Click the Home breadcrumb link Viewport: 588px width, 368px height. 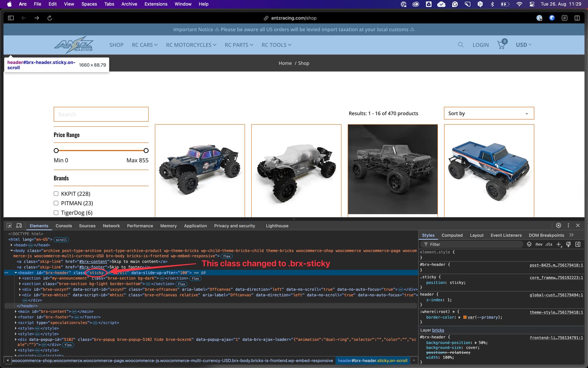click(285, 63)
